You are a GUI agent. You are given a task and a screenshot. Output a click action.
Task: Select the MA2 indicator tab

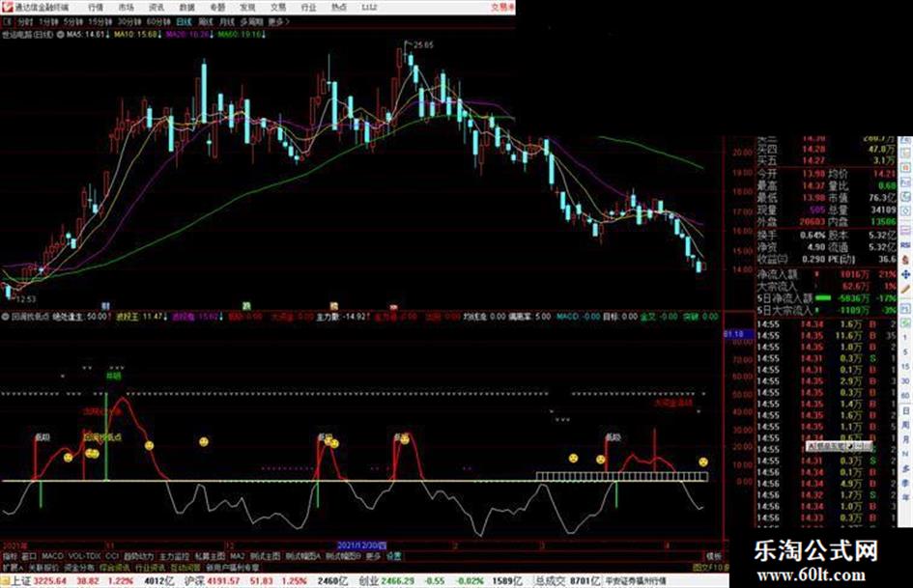[x=237, y=556]
